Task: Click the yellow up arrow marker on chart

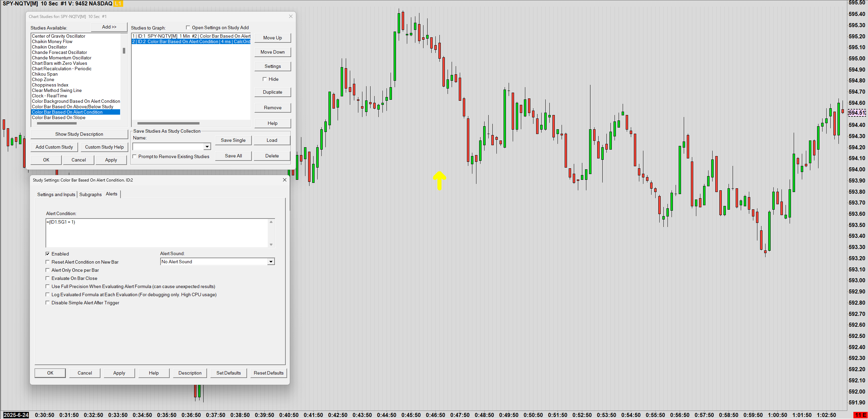Action: point(439,180)
